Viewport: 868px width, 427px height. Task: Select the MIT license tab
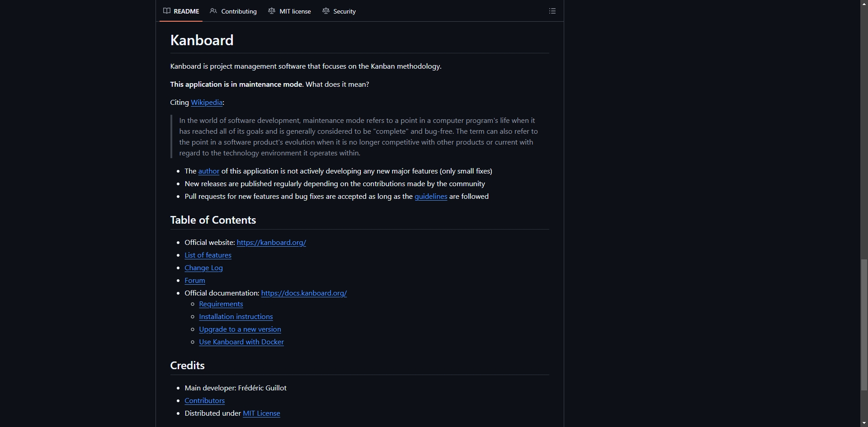289,11
